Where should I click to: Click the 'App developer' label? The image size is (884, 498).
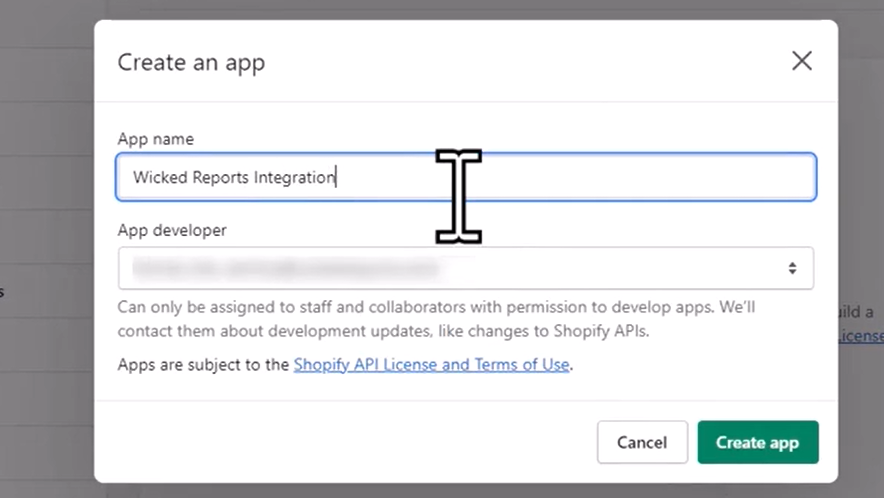coord(172,230)
